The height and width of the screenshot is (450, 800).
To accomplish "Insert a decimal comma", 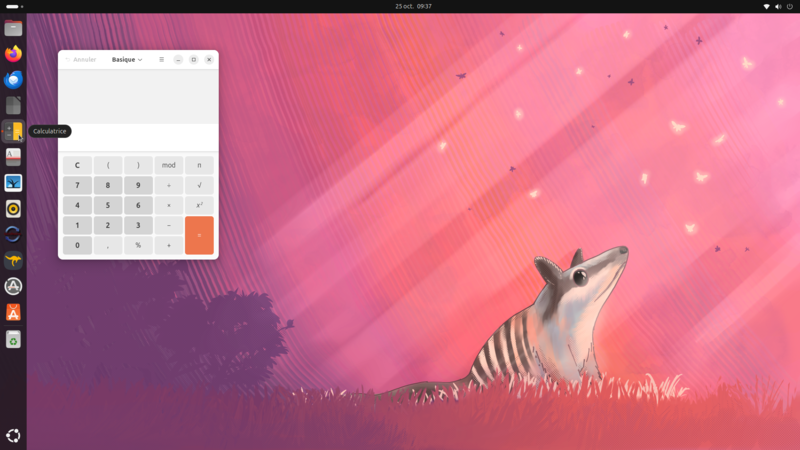I will tap(108, 245).
